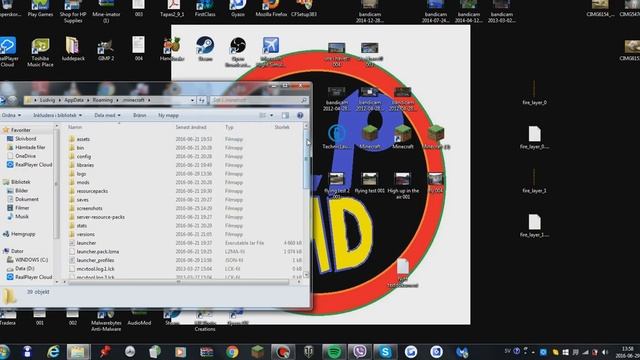Open the bin folder
Viewport: 640px width, 360px height.
80,148
